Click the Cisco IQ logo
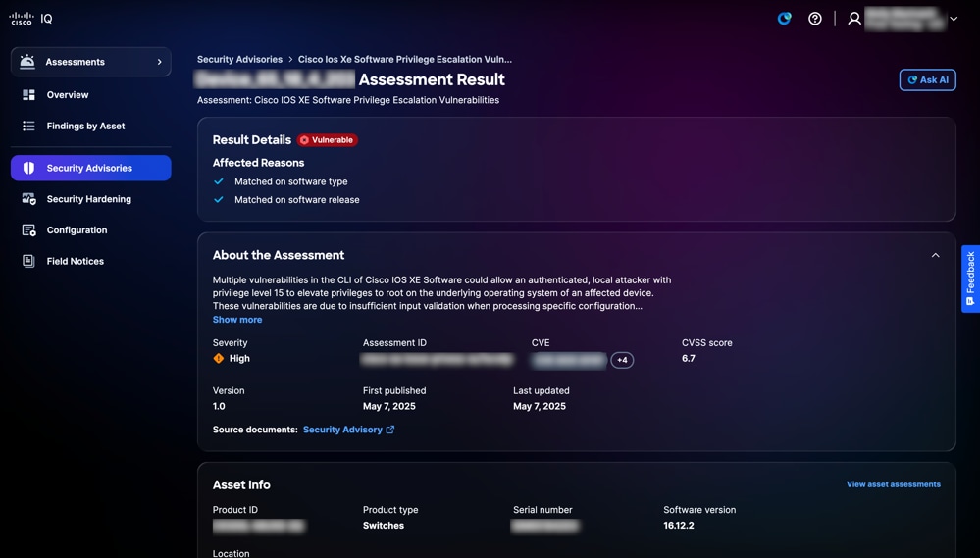 pyautogui.click(x=31, y=18)
